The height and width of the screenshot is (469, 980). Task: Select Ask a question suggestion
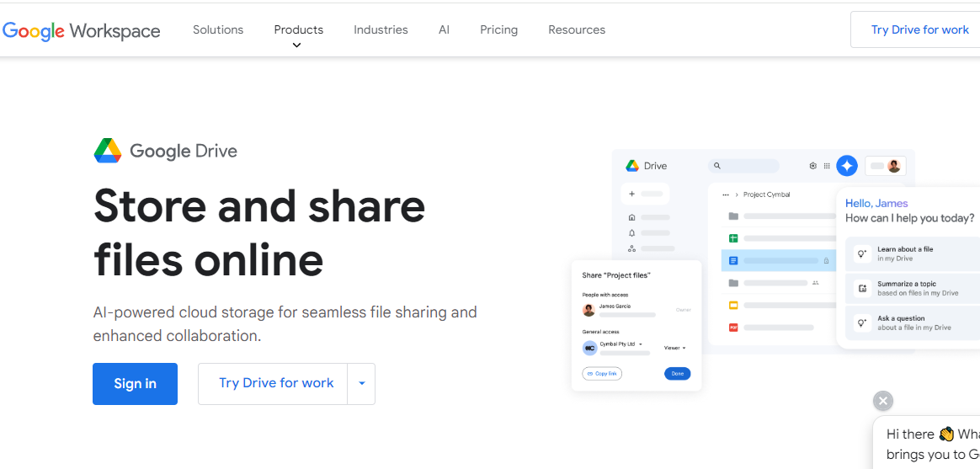(x=913, y=322)
